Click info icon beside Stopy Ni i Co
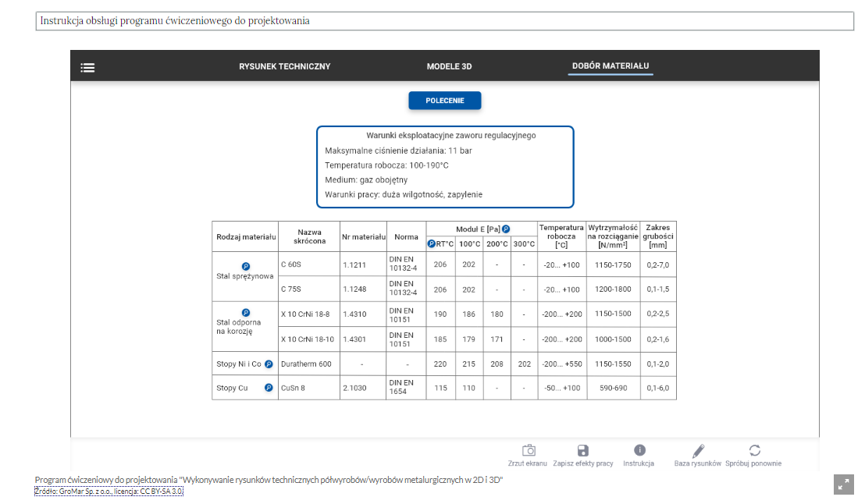 point(269,364)
